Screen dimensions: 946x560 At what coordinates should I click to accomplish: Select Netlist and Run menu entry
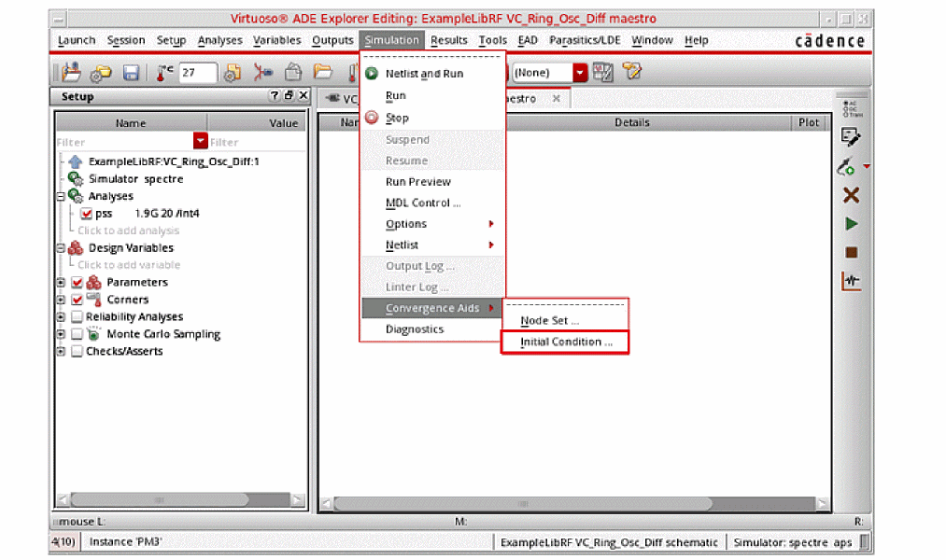(432, 74)
